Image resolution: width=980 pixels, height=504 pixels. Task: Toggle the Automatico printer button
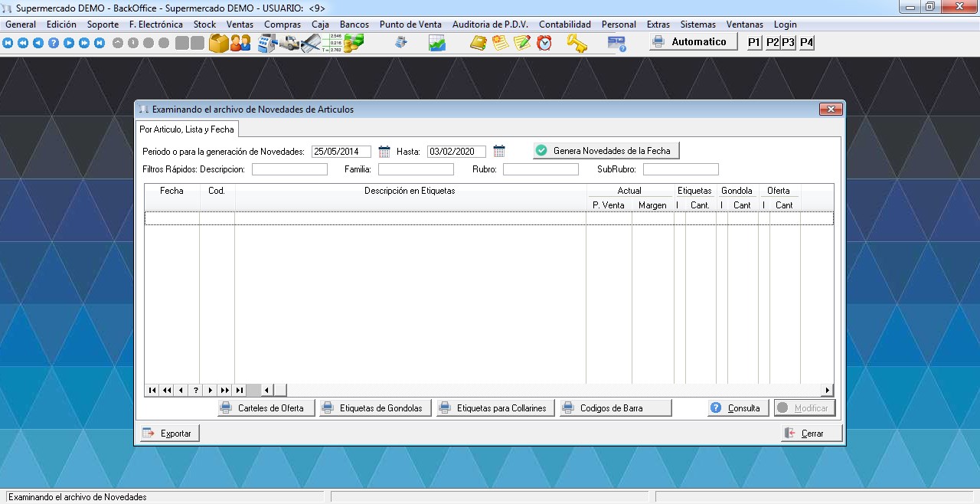[x=689, y=42]
